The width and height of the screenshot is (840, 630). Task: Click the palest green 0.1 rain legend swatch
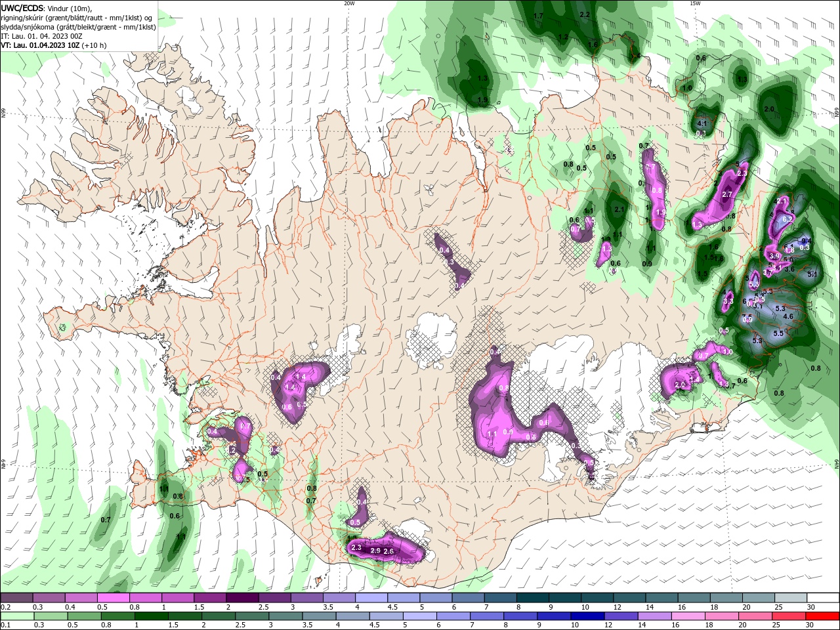click(16, 616)
